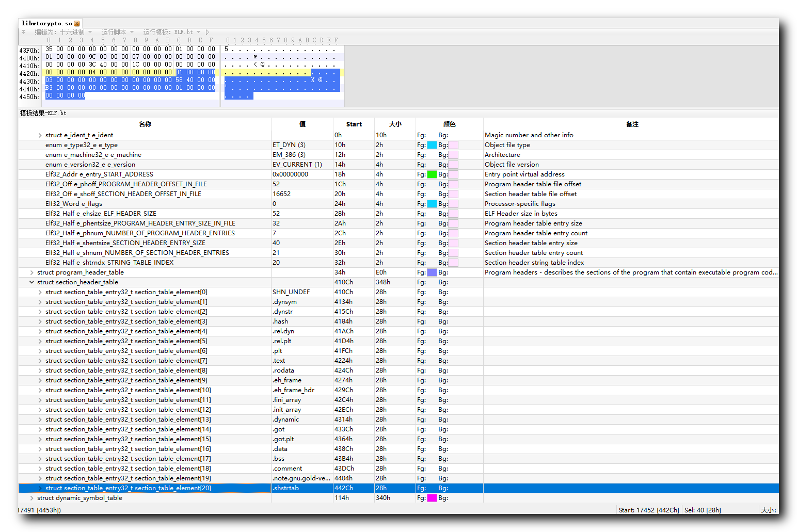Select the Elf32_Word e_flags row
The width and height of the screenshot is (797, 532).
coord(398,204)
